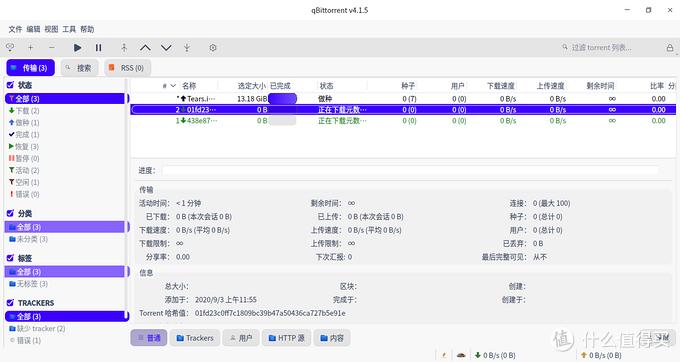The image size is (680, 362).
Task: Resume torrents with the play button
Action: [x=77, y=48]
